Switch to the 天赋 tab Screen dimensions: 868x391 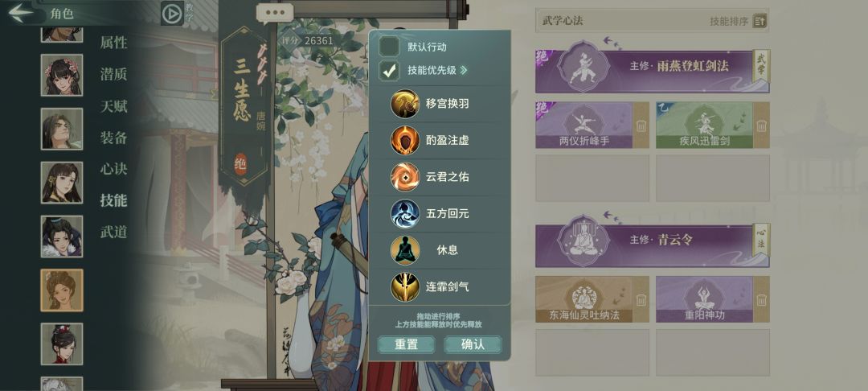click(x=114, y=105)
